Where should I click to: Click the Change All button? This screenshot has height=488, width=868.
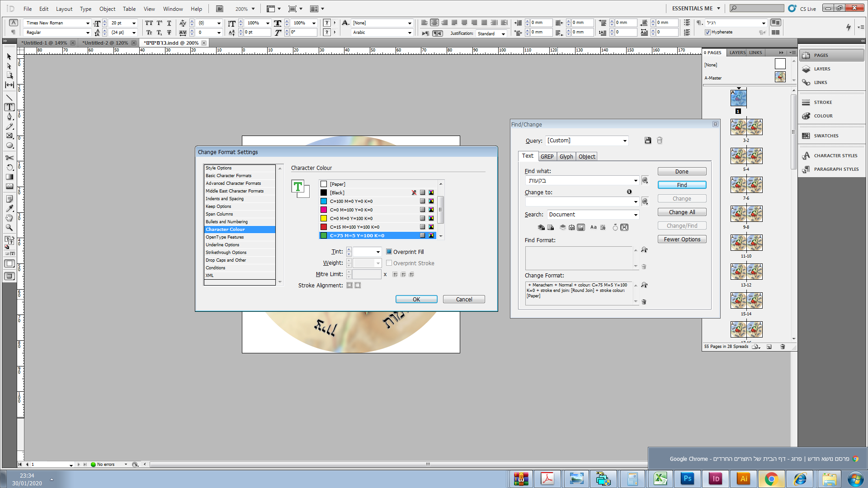click(682, 212)
